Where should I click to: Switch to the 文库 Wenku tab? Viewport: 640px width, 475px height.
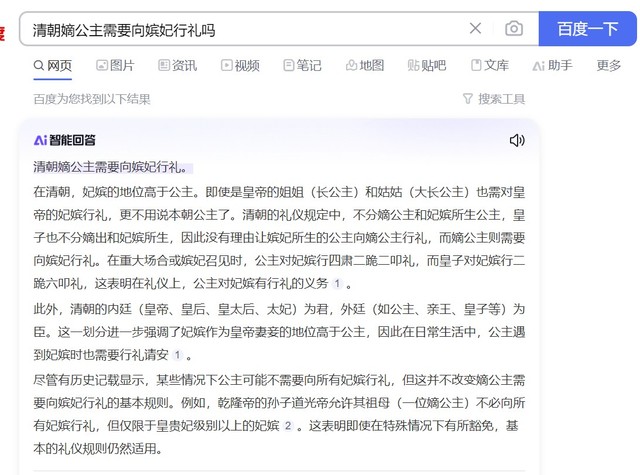(489, 66)
